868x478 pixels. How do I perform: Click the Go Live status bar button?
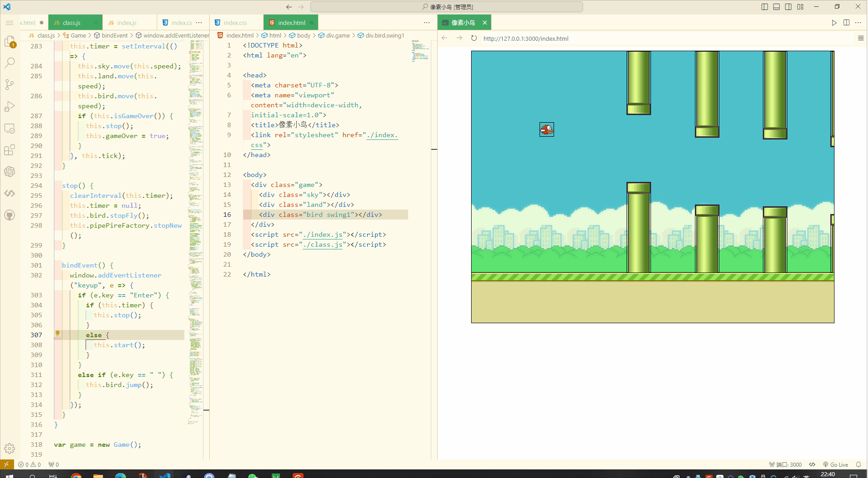[x=835, y=464]
